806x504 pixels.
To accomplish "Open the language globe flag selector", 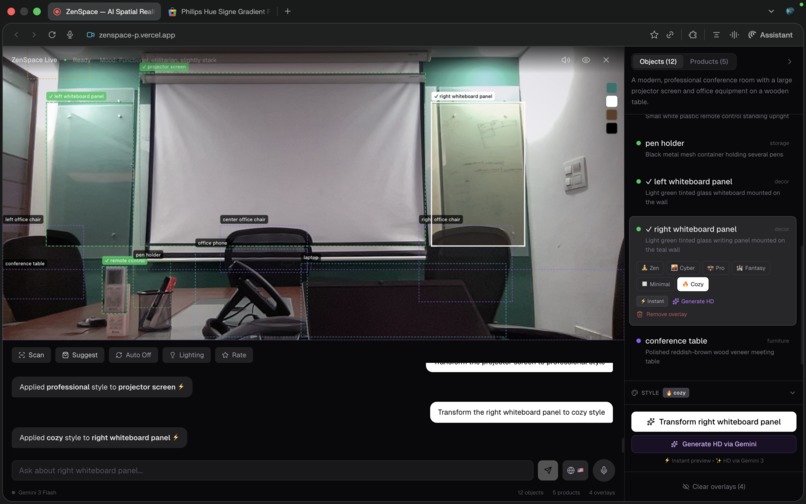I will [575, 470].
